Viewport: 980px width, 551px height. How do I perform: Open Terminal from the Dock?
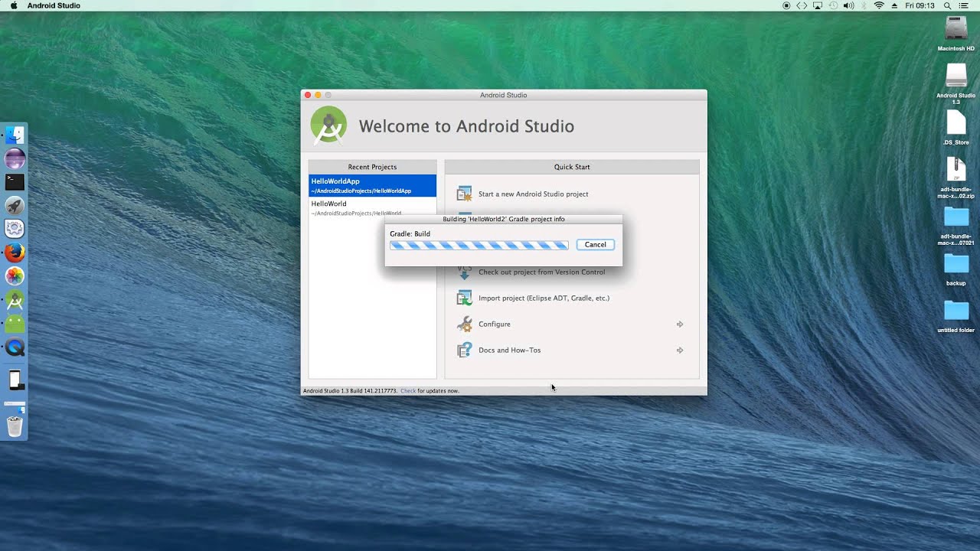pos(15,182)
